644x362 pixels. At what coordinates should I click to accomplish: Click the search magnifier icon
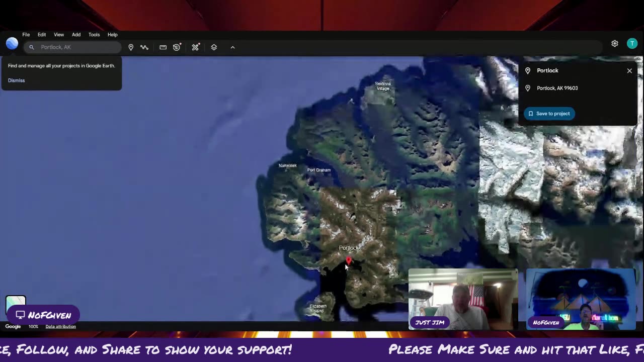pos(31,47)
